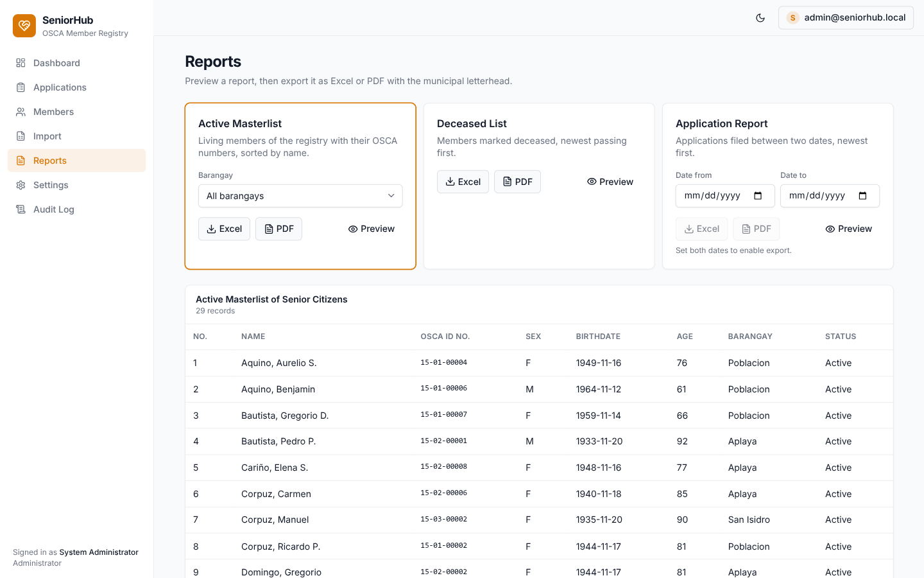
Task: Select the row for Aquino, Aurelio S.
Action: click(x=539, y=363)
